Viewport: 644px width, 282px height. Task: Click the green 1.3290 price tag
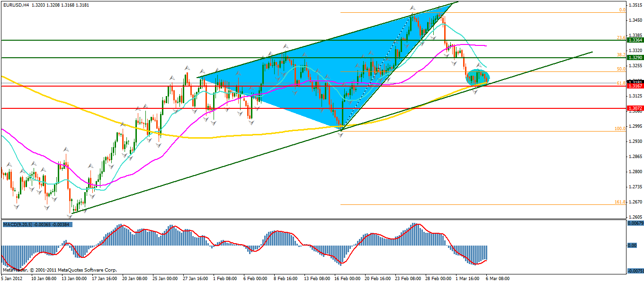click(x=635, y=57)
